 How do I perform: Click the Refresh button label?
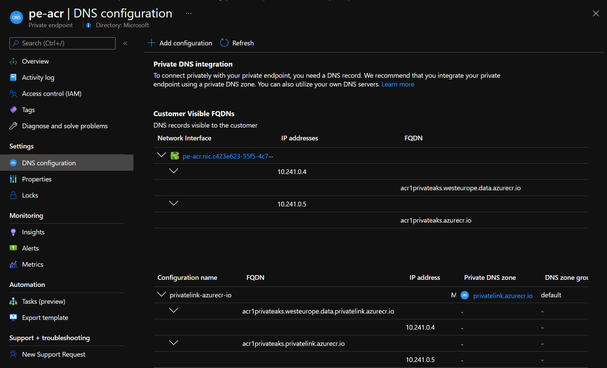click(x=243, y=43)
